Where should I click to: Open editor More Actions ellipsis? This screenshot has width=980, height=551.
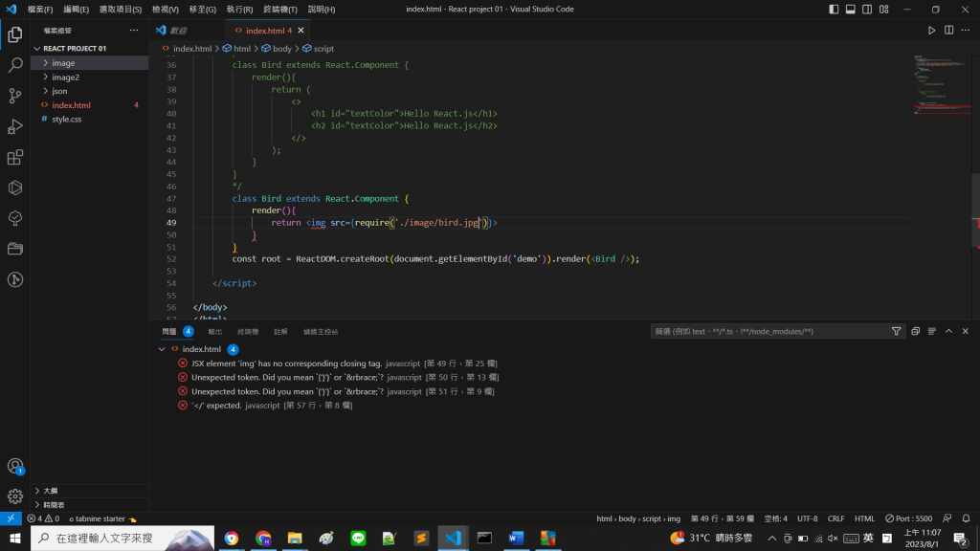[x=966, y=30]
